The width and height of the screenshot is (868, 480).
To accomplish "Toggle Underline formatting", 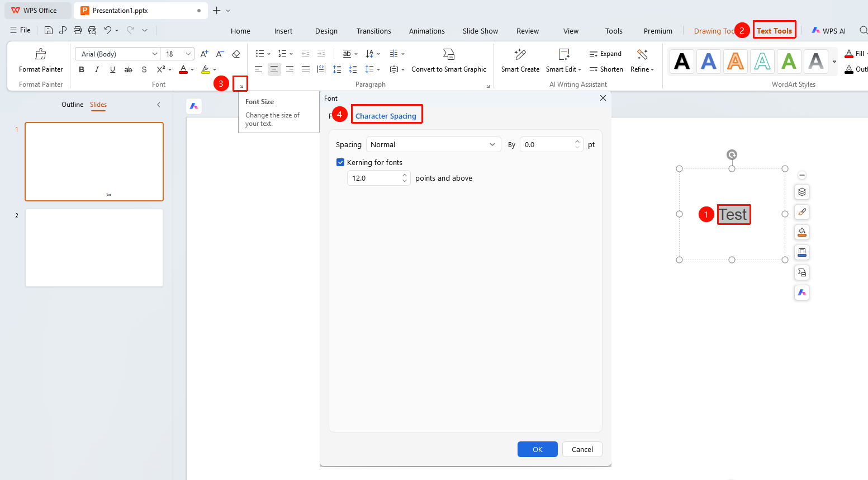I will coord(112,69).
